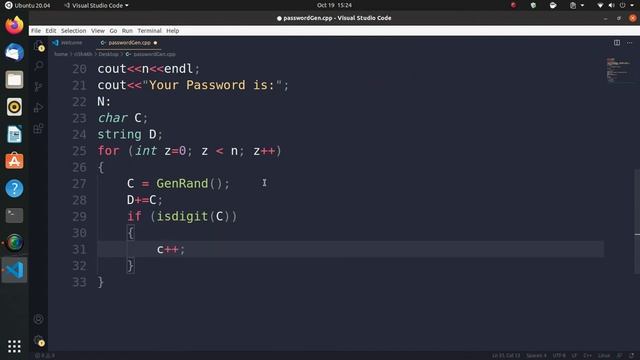
Task: Click the C++ language mode status entry
Action: (587, 356)
